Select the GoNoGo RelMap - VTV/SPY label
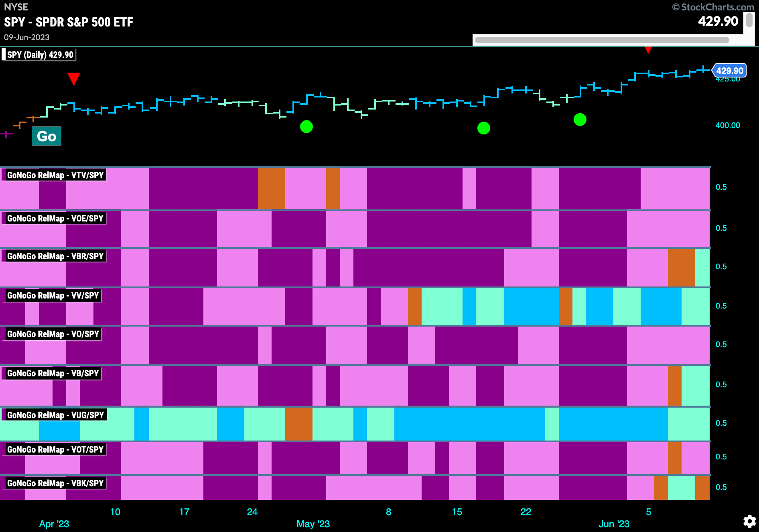This screenshot has width=759, height=532. click(x=54, y=175)
